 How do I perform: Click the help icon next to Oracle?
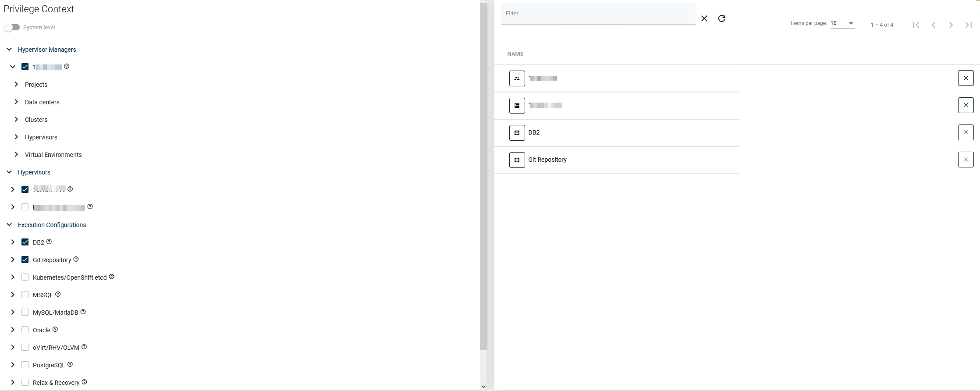tap(55, 329)
